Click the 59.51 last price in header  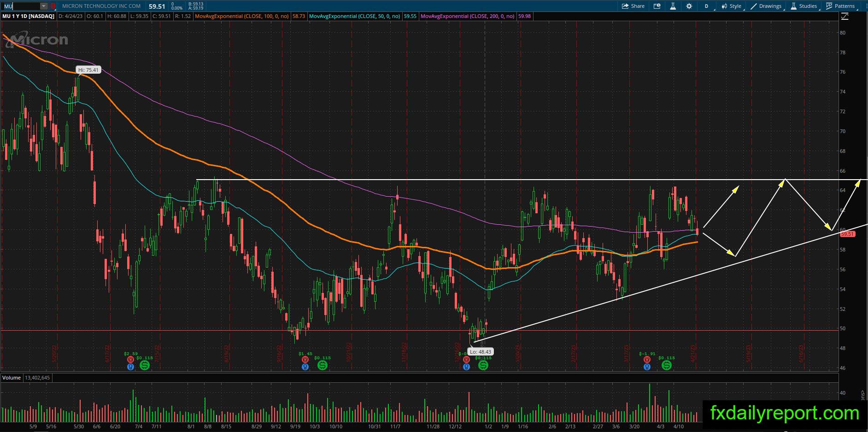157,6
